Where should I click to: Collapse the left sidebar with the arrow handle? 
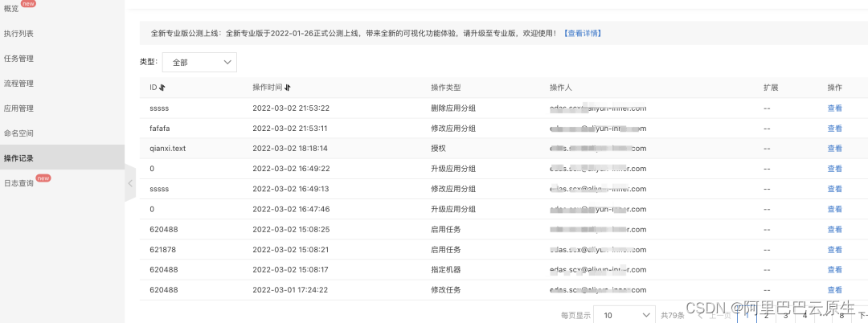coord(130,183)
